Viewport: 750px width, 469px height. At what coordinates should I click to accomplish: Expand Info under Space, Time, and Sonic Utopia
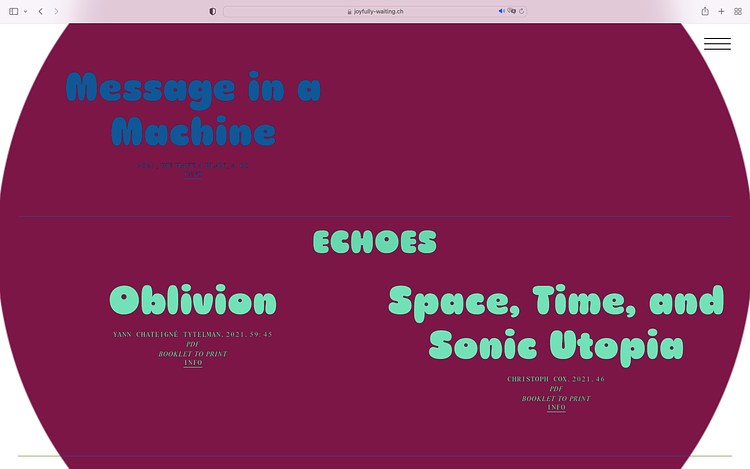tap(556, 408)
